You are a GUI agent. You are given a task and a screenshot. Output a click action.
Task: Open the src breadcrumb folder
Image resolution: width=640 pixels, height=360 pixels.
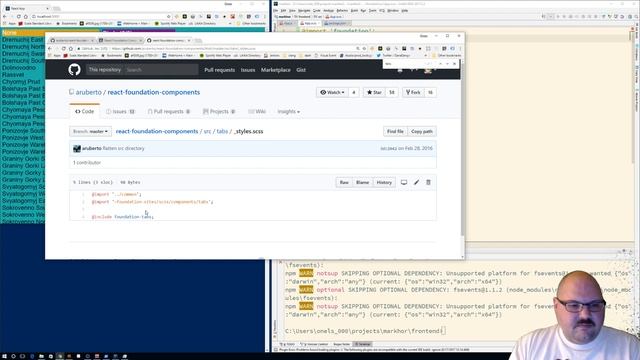(x=207, y=131)
